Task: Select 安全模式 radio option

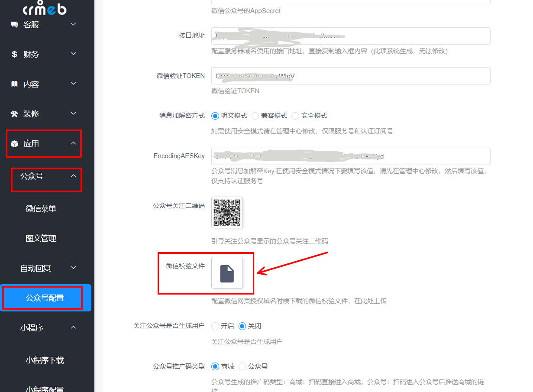Action: tap(295, 116)
